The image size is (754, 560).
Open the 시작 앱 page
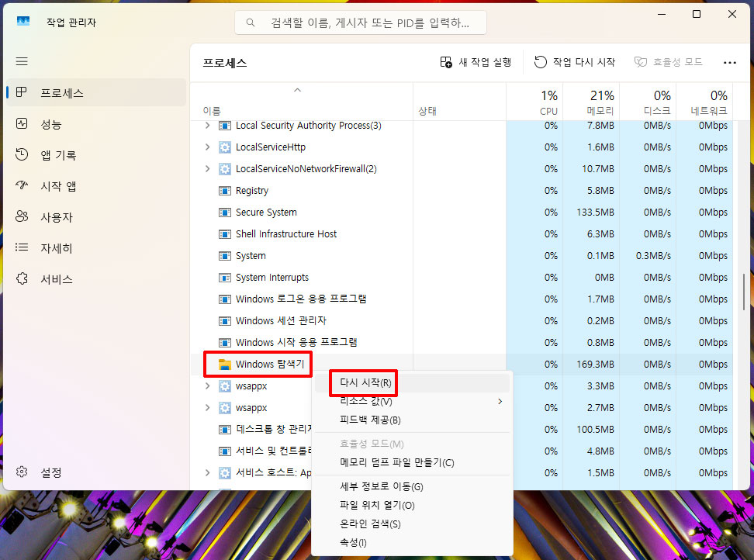(97, 186)
